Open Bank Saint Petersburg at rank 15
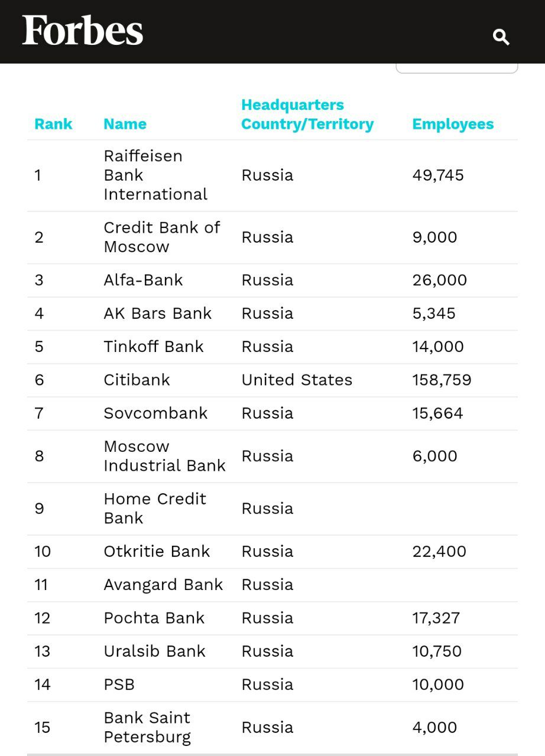 click(x=147, y=727)
